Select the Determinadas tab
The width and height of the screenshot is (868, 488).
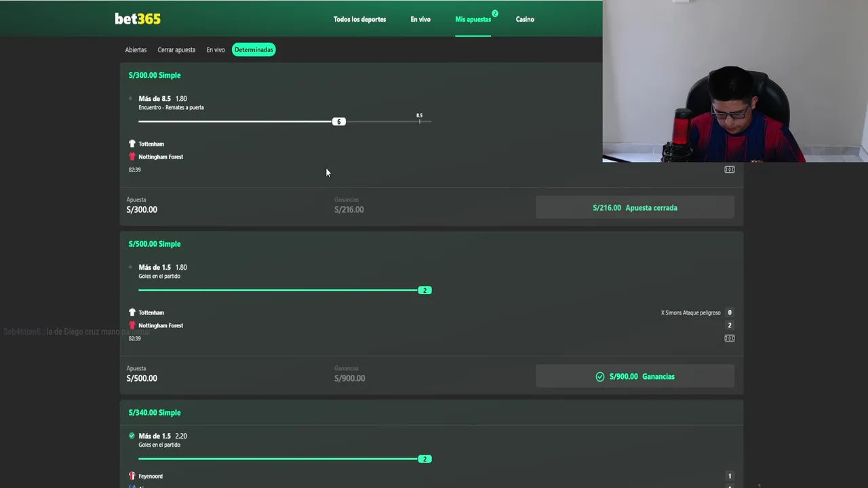pos(254,49)
